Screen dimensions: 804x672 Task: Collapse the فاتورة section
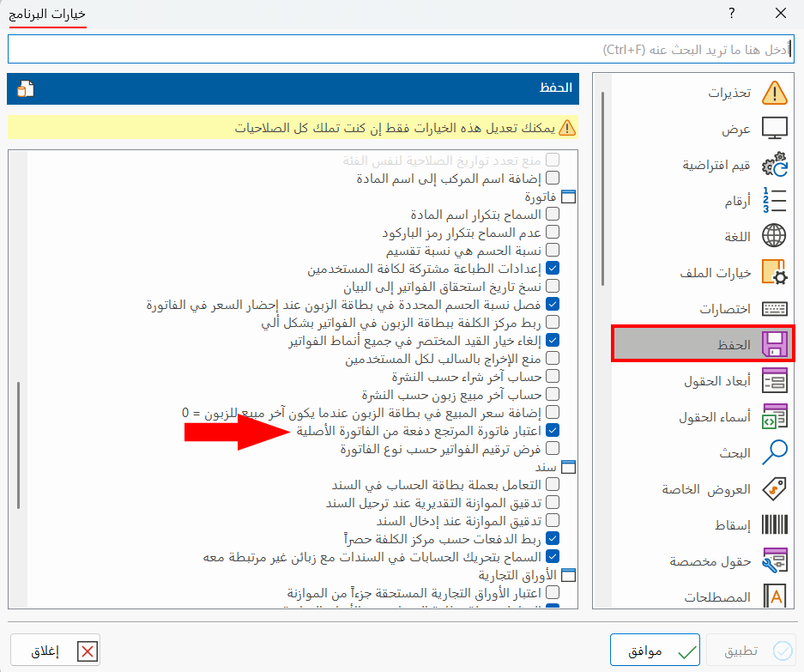pos(569,196)
